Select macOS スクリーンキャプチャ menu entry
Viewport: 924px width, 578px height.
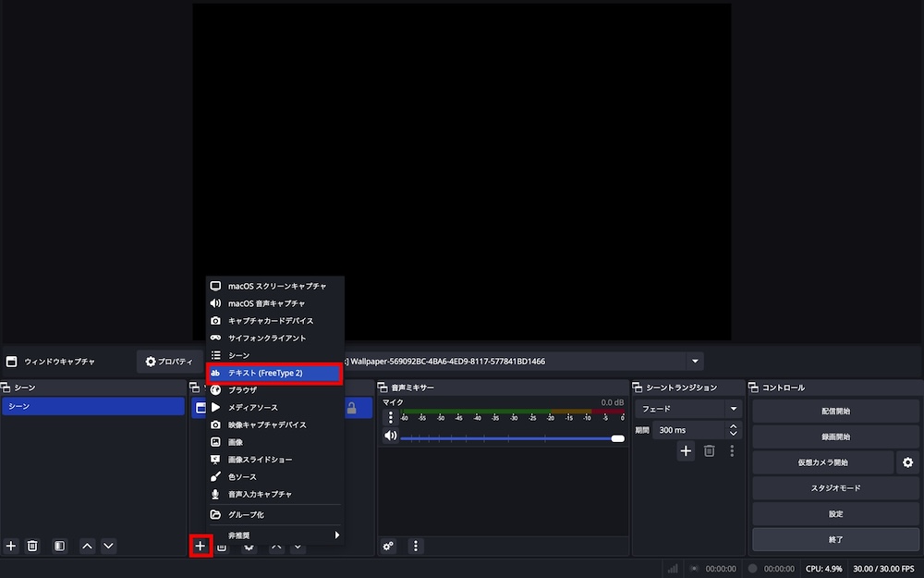275,286
